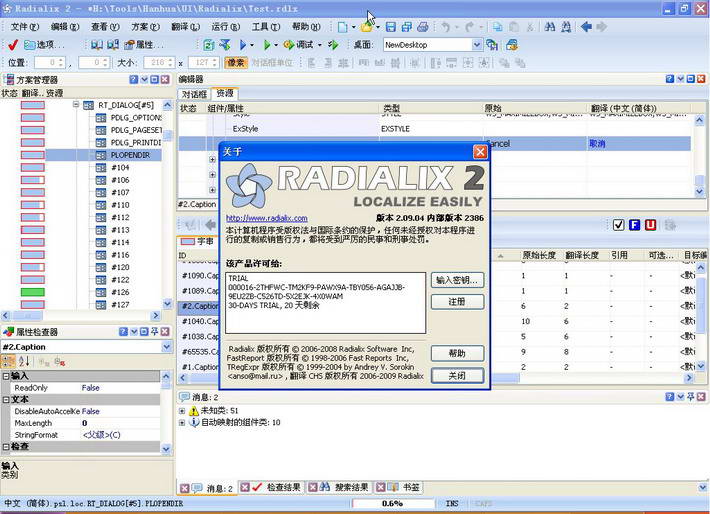Click the blue back arrow icon

586,27
